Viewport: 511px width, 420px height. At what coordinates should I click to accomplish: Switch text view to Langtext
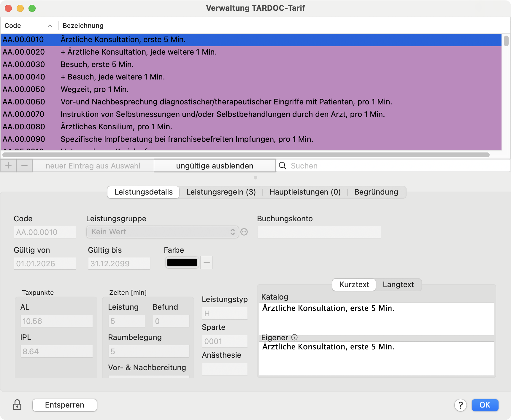[398, 285]
